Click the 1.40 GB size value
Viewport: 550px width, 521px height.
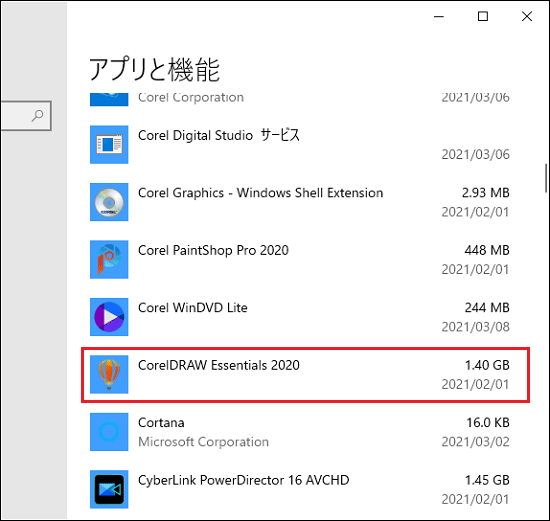coord(487,365)
